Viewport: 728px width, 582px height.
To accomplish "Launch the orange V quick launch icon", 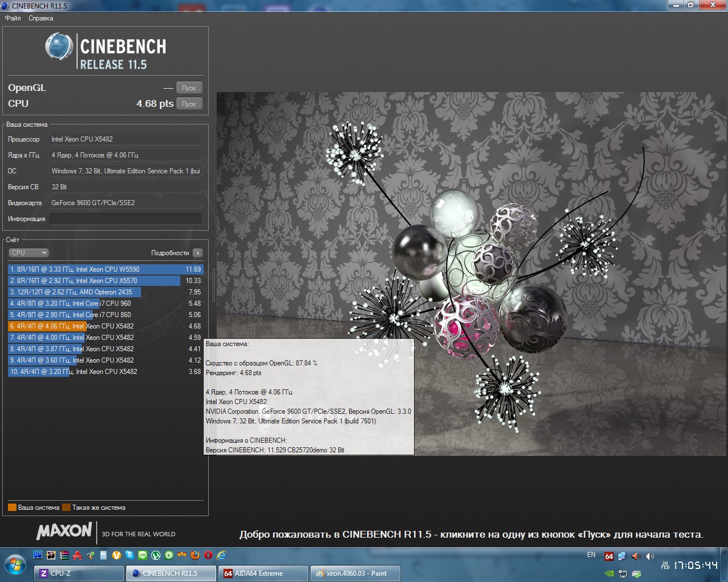I will 117,555.
